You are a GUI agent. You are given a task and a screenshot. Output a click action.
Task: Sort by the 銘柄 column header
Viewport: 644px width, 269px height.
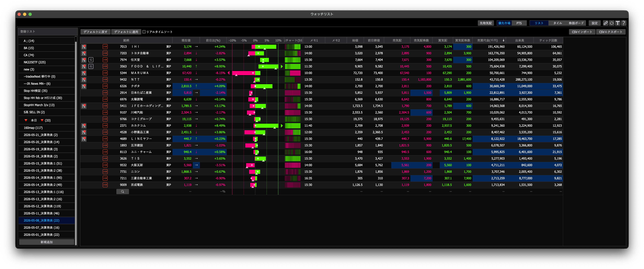tap(126, 40)
